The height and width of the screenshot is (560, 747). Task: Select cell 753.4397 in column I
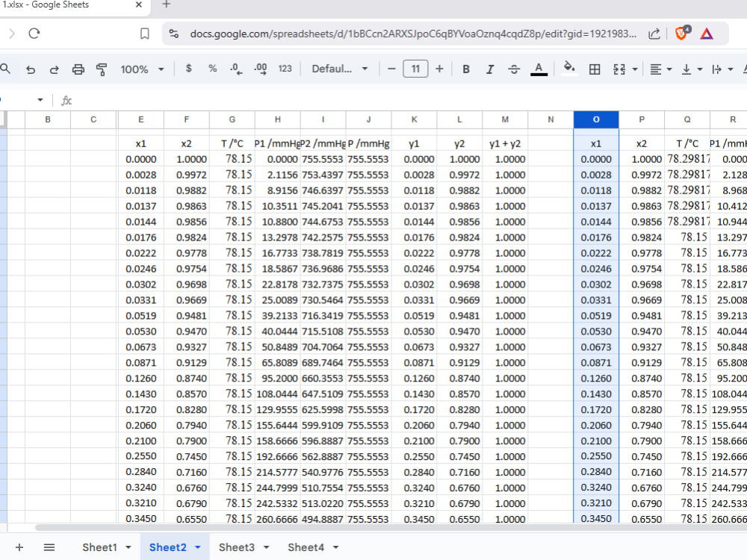tap(323, 175)
